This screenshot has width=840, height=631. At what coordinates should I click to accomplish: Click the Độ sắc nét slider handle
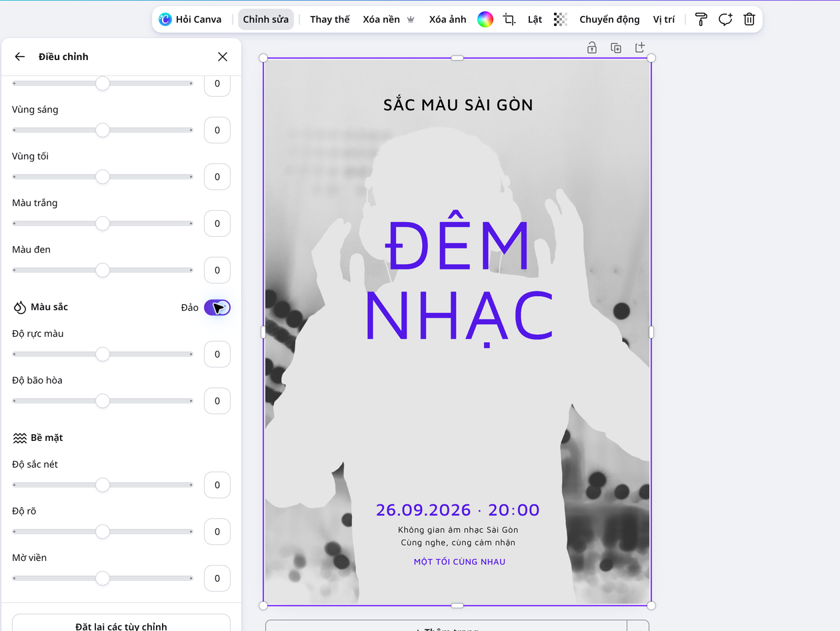click(103, 485)
